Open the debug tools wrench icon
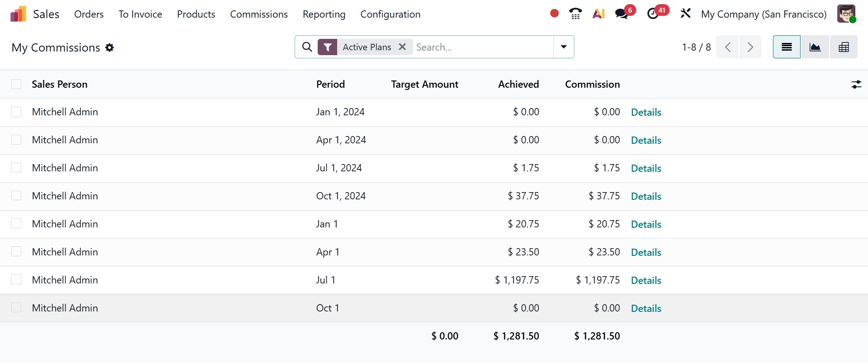Screen dimensions: 868x363 pos(685,14)
